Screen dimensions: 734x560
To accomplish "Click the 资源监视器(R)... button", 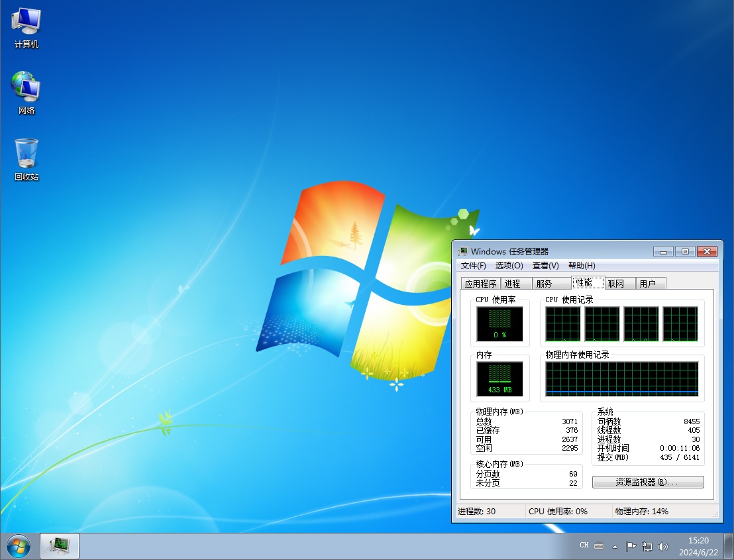I will point(648,482).
